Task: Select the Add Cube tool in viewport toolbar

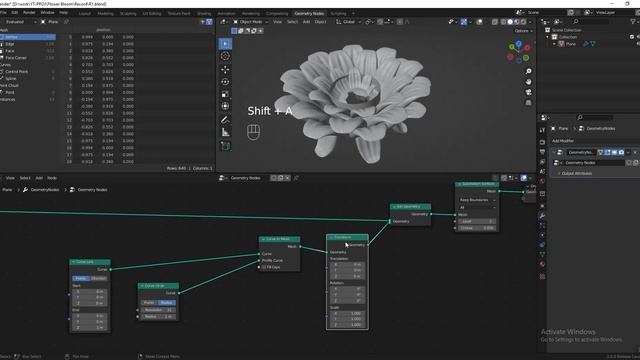Action: click(x=225, y=146)
